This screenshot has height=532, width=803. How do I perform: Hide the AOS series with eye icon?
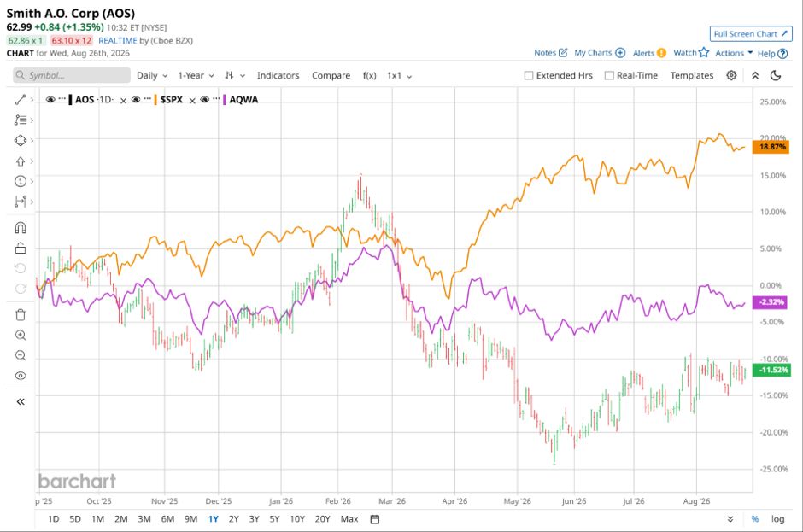click(50, 99)
